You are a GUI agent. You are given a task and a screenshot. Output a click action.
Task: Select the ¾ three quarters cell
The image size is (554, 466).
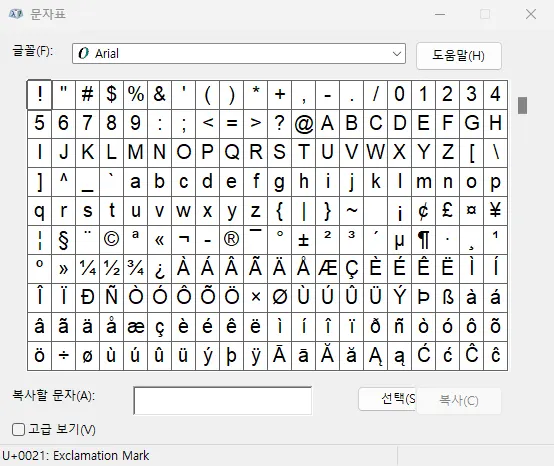click(x=136, y=269)
